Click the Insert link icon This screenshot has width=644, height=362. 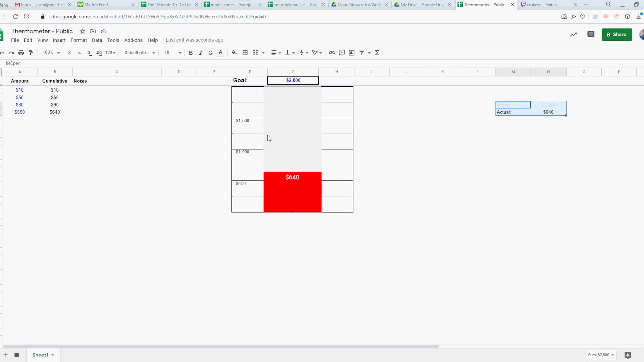click(332, 53)
